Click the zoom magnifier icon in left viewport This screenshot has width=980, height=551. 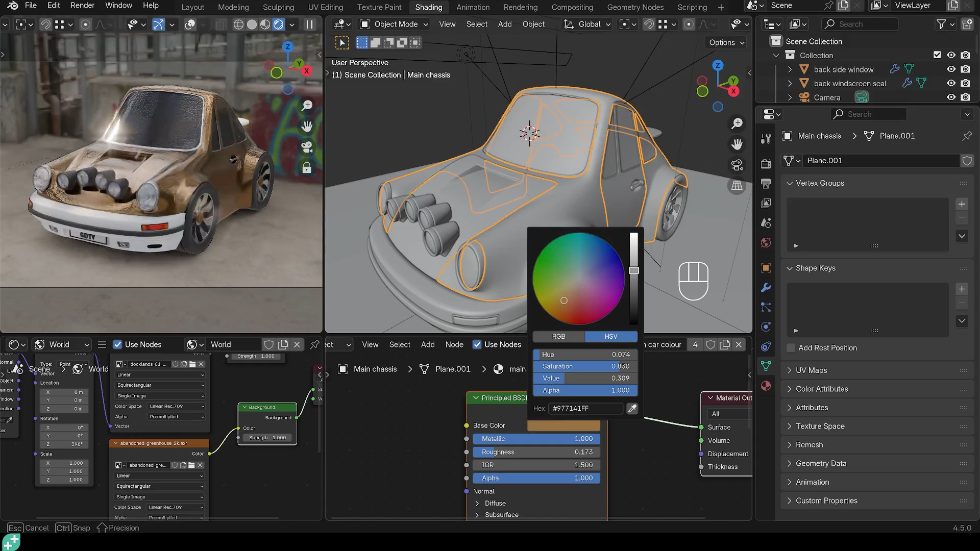[307, 106]
